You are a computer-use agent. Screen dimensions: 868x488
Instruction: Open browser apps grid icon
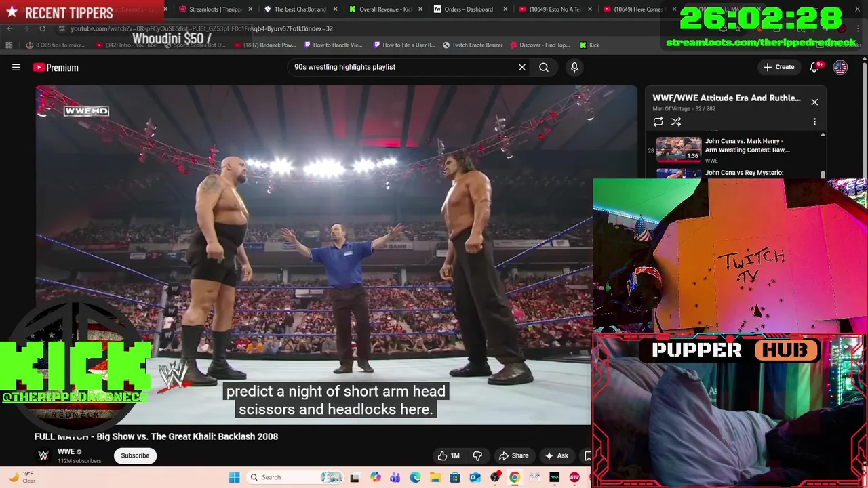(x=9, y=45)
